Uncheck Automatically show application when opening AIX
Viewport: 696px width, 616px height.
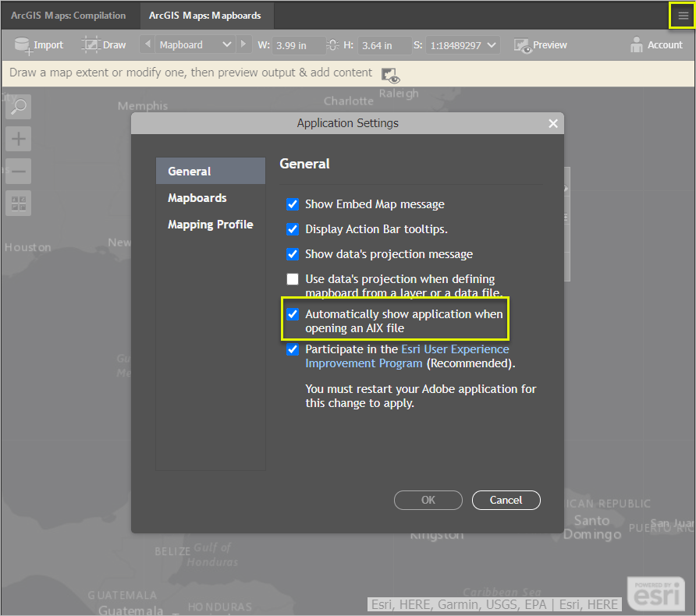coord(293,314)
